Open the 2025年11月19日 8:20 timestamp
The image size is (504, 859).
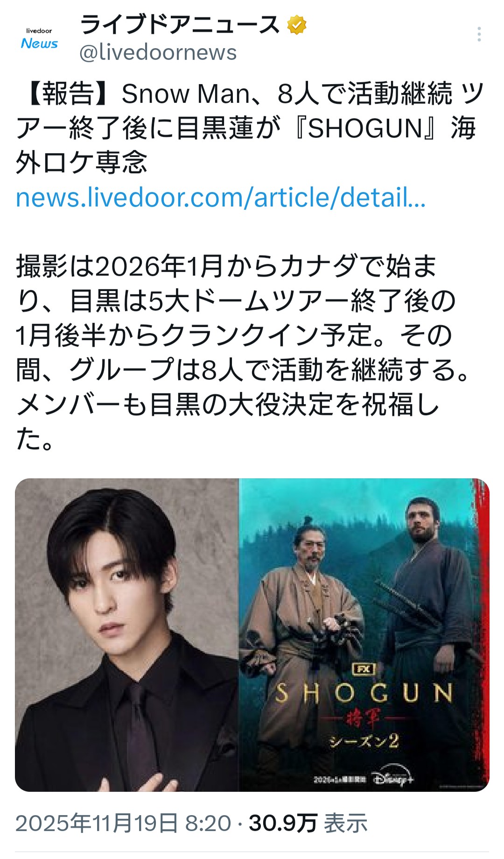point(123,823)
